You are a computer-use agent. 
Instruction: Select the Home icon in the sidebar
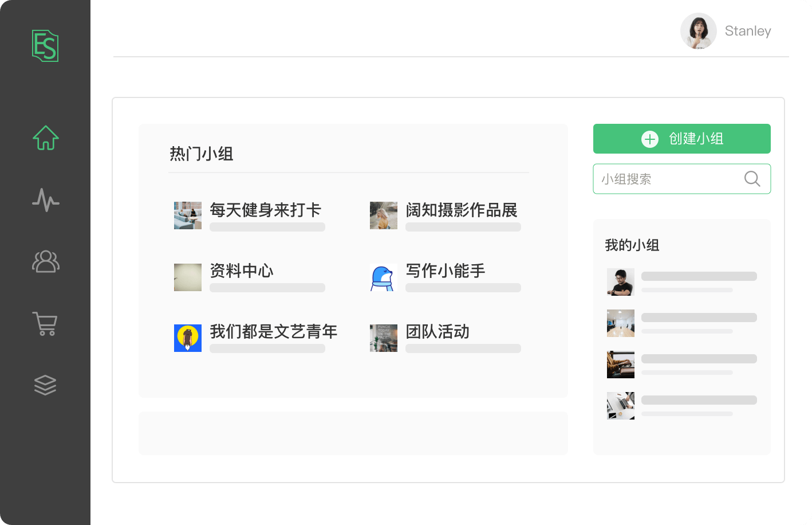(x=46, y=138)
